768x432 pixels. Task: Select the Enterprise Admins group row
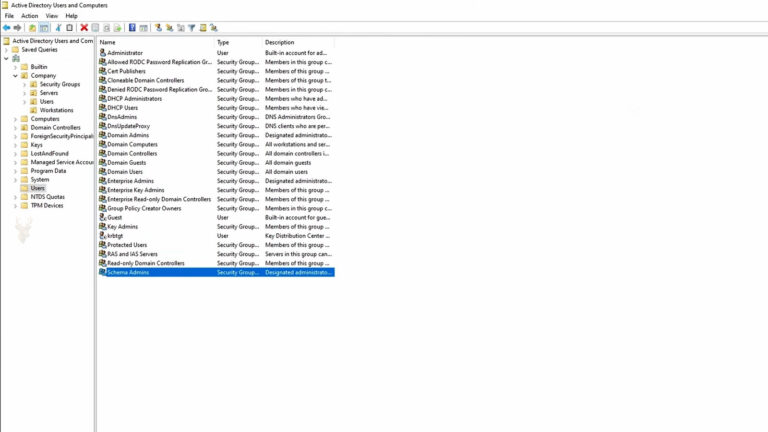216,181
